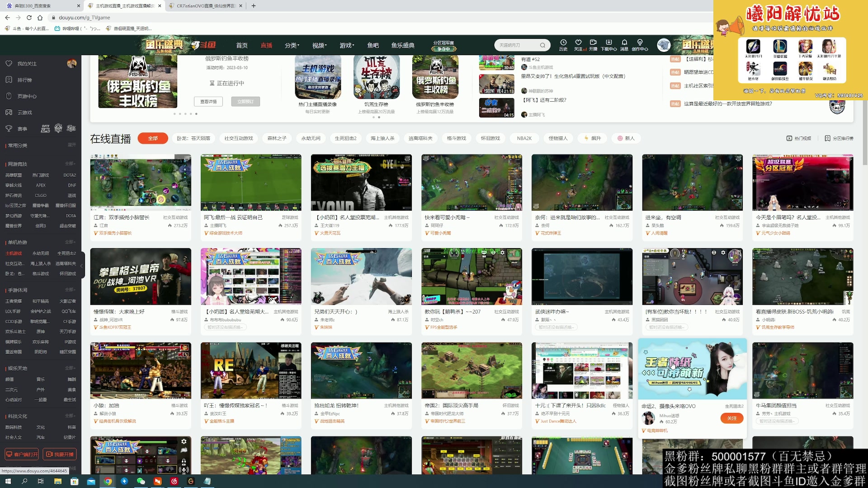Expand 常用分类 with 展开

pos(71,145)
